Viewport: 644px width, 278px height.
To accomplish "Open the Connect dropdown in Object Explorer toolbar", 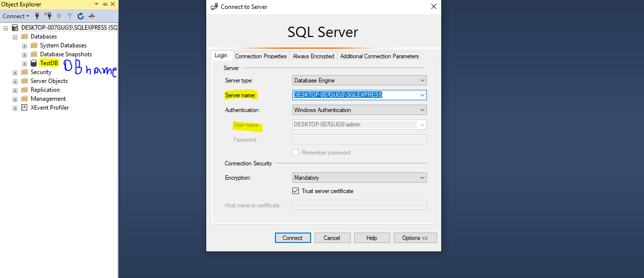I will 16,16.
